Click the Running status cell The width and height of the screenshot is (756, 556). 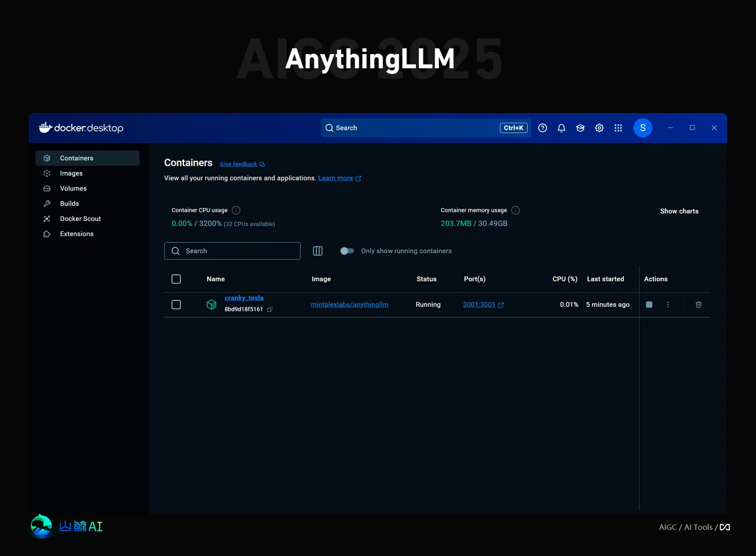coord(428,305)
